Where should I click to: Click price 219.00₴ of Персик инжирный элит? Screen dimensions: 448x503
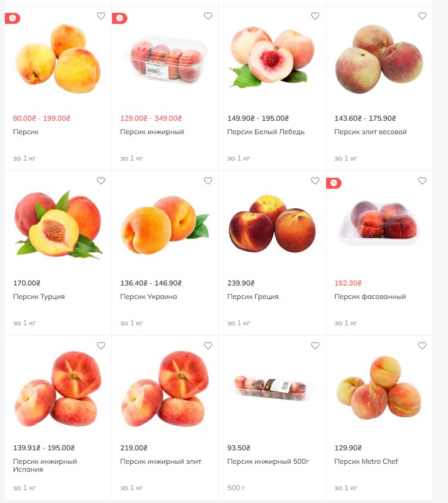133,448
